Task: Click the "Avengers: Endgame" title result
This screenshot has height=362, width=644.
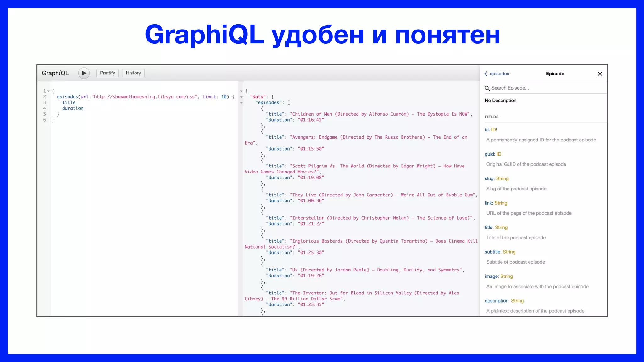Action: pos(356,140)
